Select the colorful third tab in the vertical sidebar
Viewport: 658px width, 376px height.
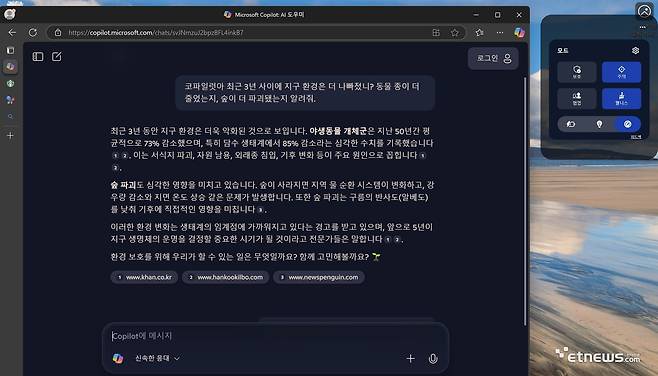point(10,100)
